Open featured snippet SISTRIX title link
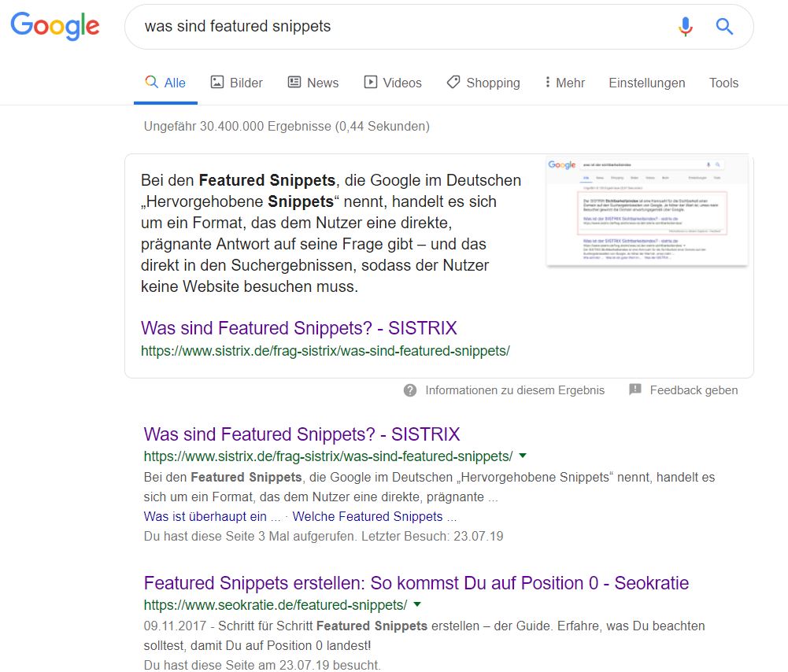 (298, 328)
